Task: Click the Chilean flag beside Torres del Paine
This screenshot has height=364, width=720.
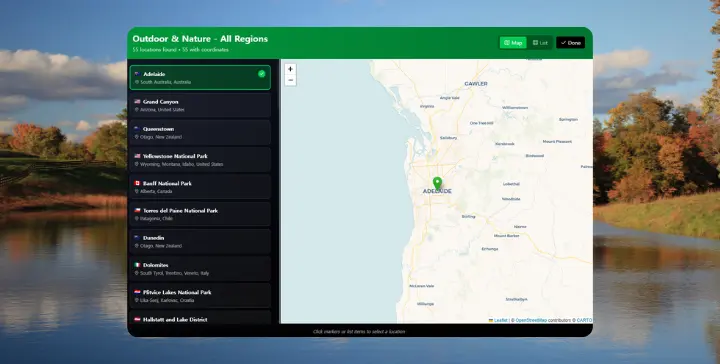Action: pyautogui.click(x=137, y=210)
